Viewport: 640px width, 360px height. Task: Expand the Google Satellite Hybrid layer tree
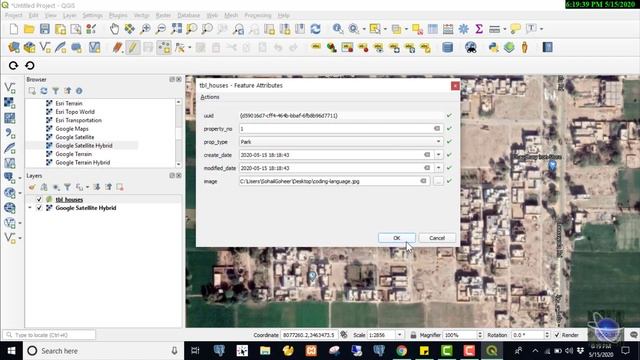29,208
